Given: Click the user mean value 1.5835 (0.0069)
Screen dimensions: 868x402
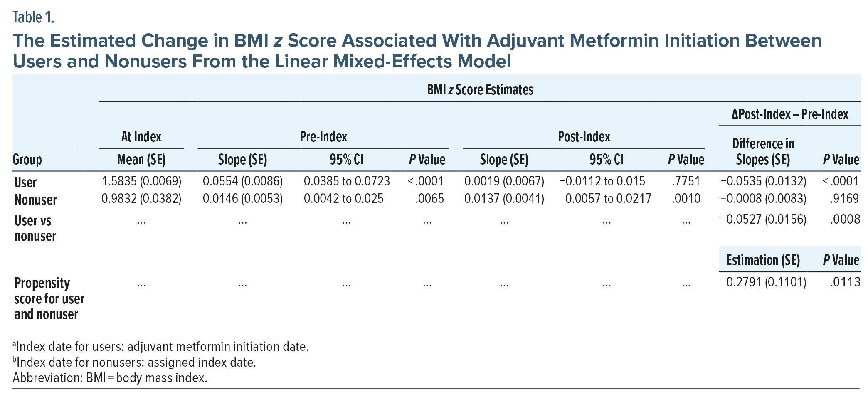Looking at the screenshot, I should (x=141, y=181).
